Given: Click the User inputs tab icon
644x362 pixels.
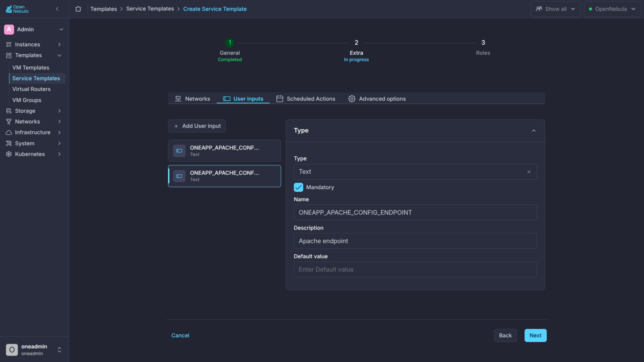Looking at the screenshot, I should tap(227, 99).
